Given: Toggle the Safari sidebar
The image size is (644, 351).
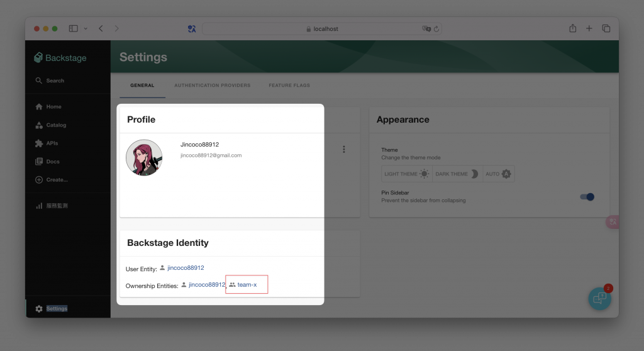Looking at the screenshot, I should [x=74, y=28].
